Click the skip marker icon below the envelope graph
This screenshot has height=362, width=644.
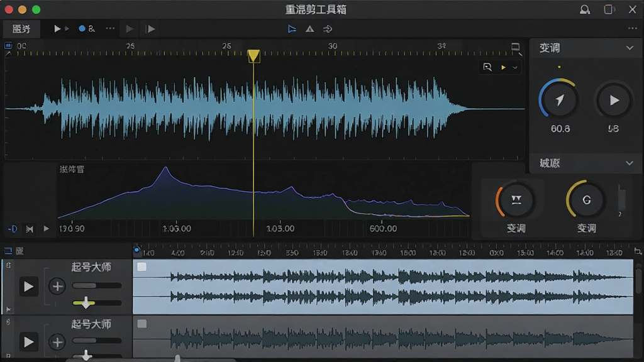tap(30, 229)
